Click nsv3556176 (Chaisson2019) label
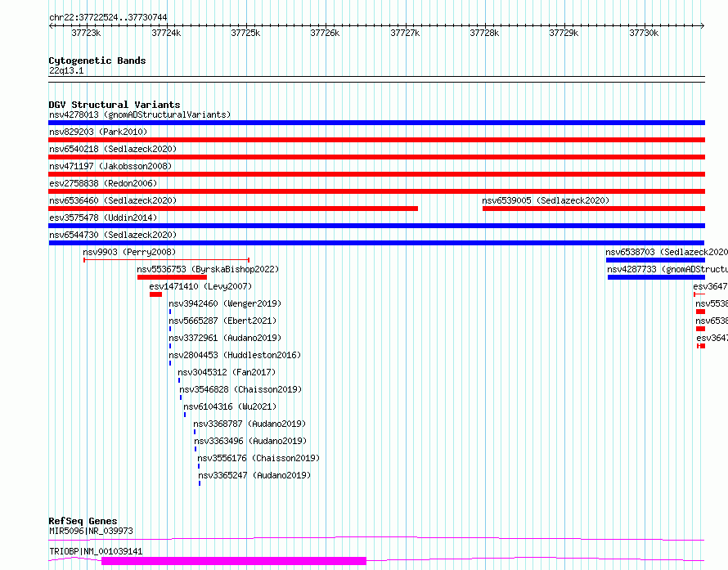This screenshot has width=728, height=570. point(258,458)
